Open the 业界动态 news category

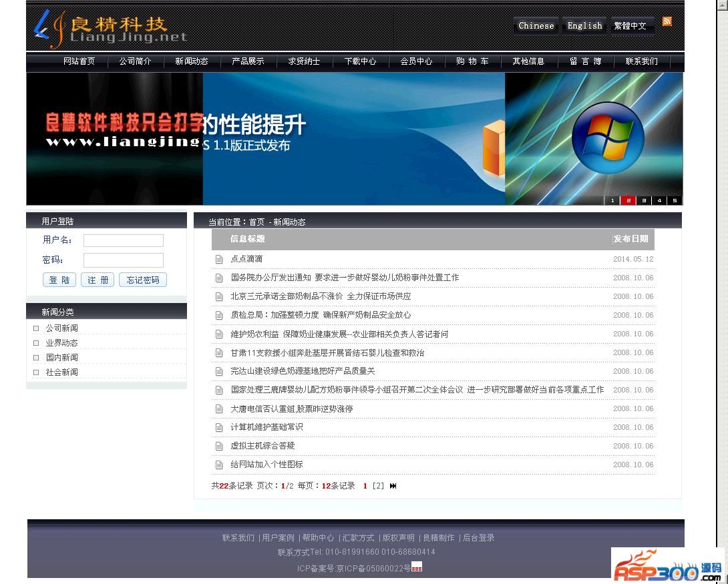click(61, 343)
